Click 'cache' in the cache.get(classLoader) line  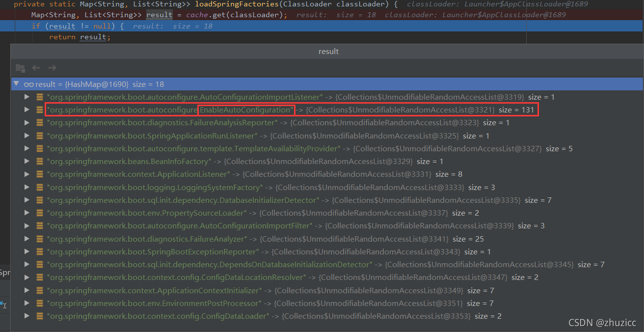tap(197, 15)
